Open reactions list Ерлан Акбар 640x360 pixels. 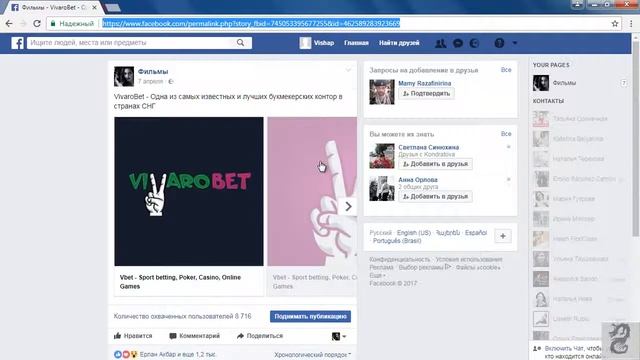pyautogui.click(x=177, y=355)
